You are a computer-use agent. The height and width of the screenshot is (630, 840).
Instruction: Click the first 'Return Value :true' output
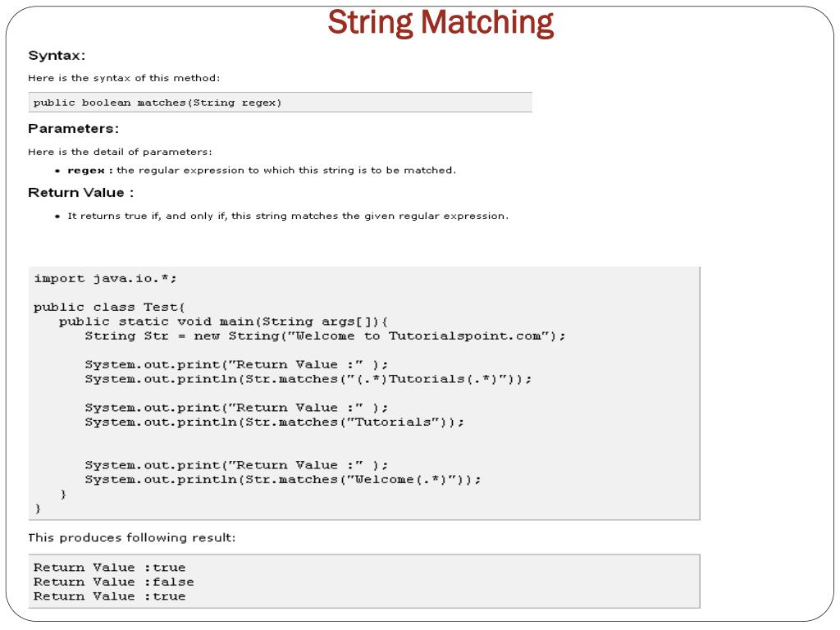pos(109,568)
